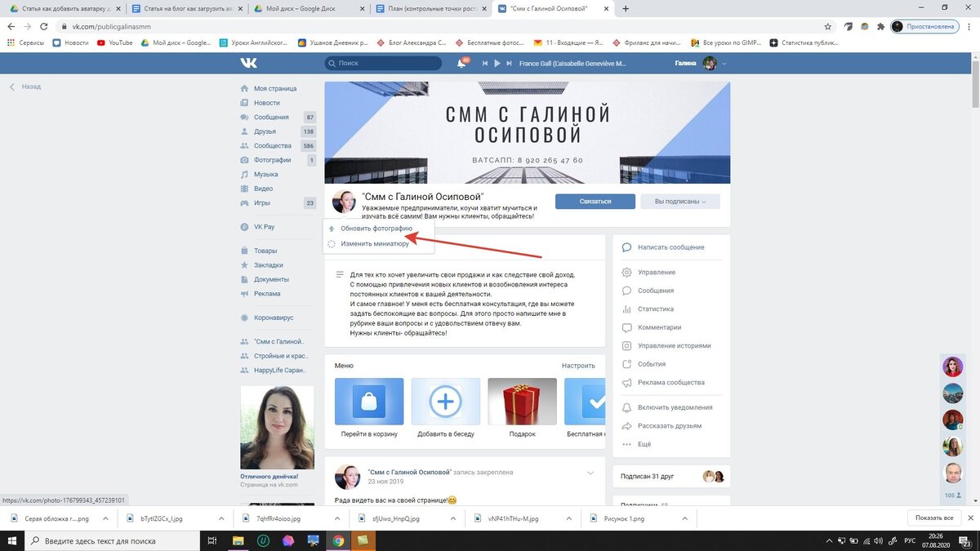Click the Windows Start button
This screenshot has width=980, height=551.
pos(12,540)
